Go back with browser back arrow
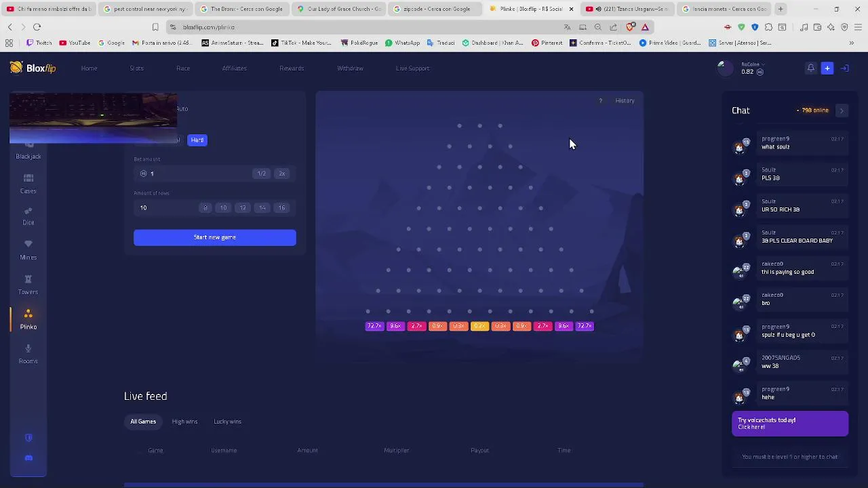This screenshot has width=868, height=488. (9, 27)
